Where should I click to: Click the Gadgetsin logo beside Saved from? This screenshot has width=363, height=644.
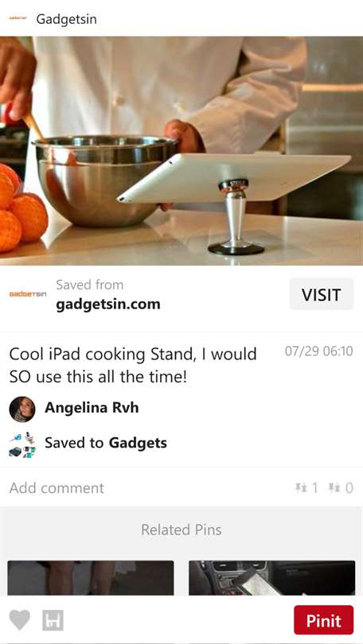(28, 294)
